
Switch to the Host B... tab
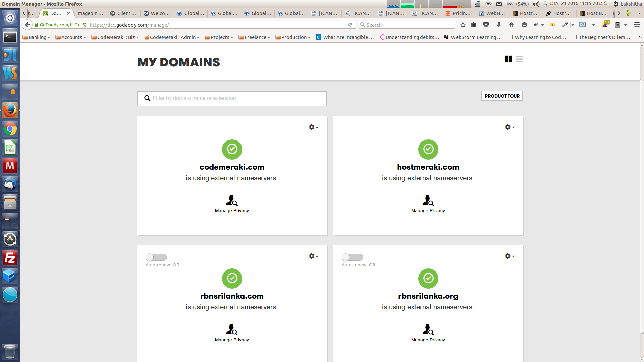tap(593, 13)
